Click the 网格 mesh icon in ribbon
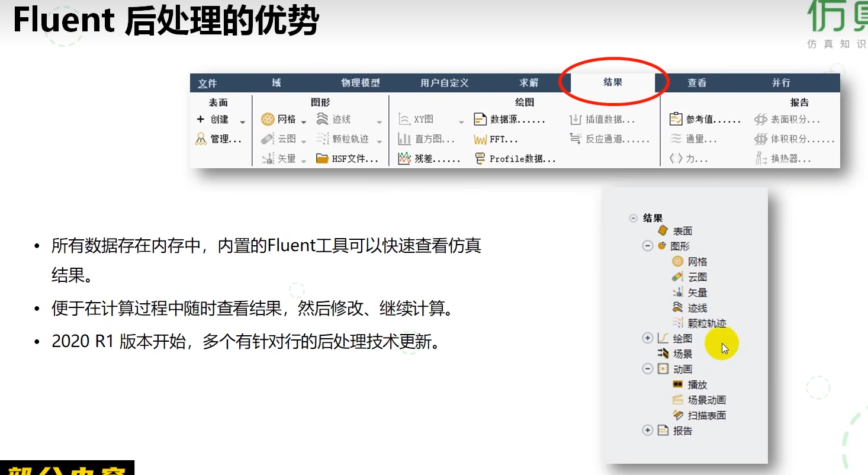The width and height of the screenshot is (868, 475). (268, 120)
